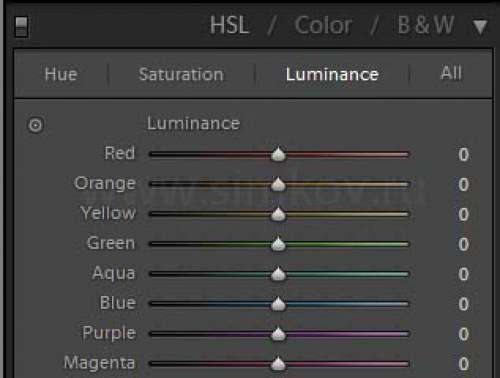Switch to Color mode in panel header
Image resolution: width=500 pixels, height=378 pixels.
[323, 25]
